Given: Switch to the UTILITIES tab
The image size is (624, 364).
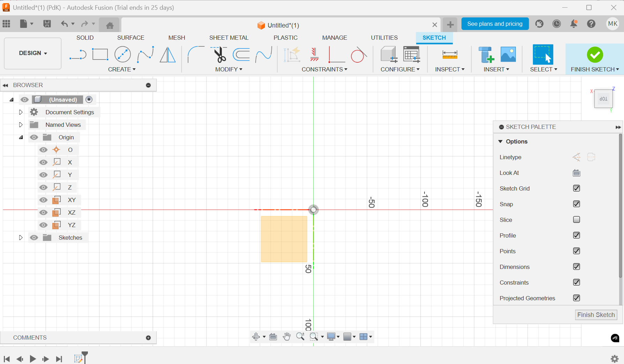Looking at the screenshot, I should (x=384, y=38).
